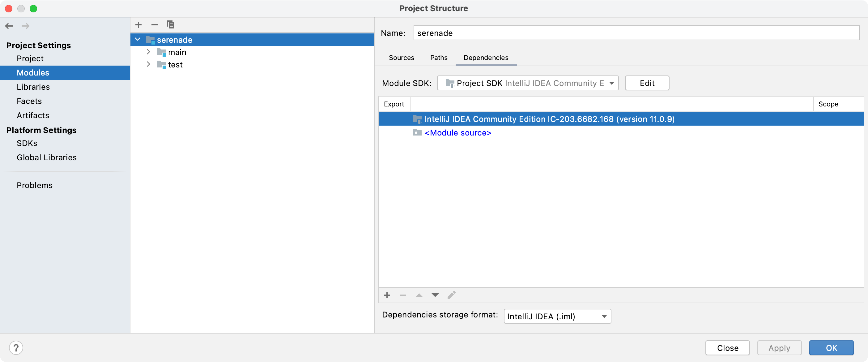
Task: Click the module Name input field
Action: point(636,33)
